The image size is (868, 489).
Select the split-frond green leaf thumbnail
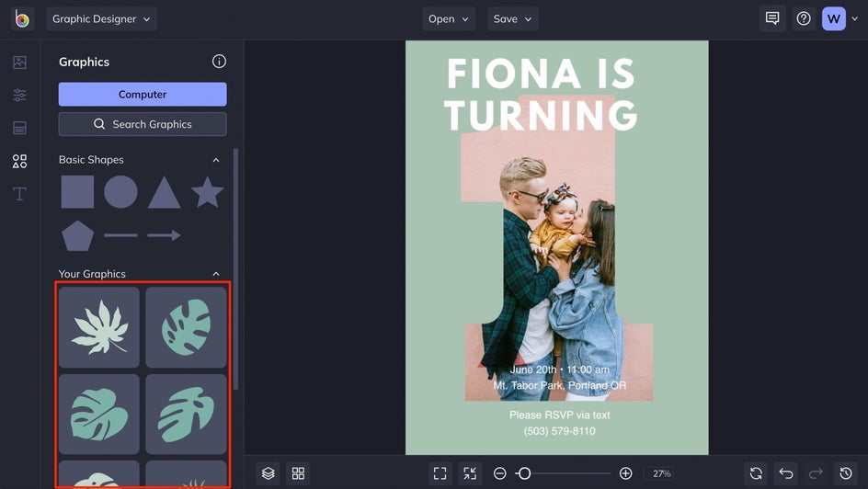186,415
